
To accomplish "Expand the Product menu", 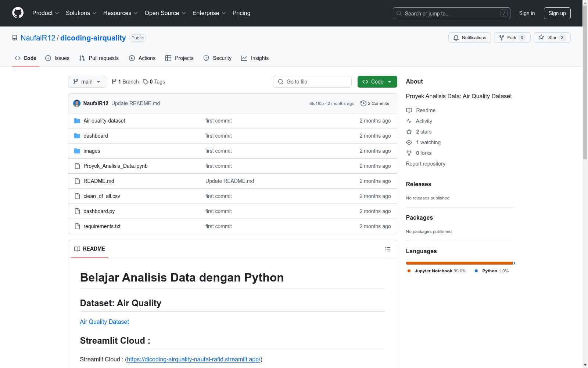I will pos(46,13).
